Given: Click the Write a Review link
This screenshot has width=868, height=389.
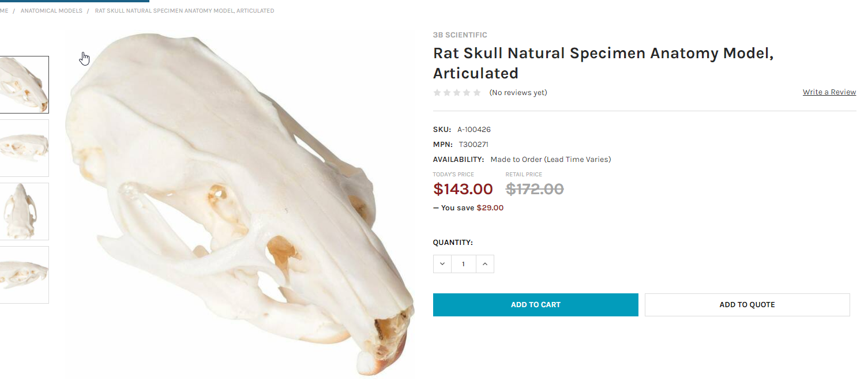Looking at the screenshot, I should 829,92.
